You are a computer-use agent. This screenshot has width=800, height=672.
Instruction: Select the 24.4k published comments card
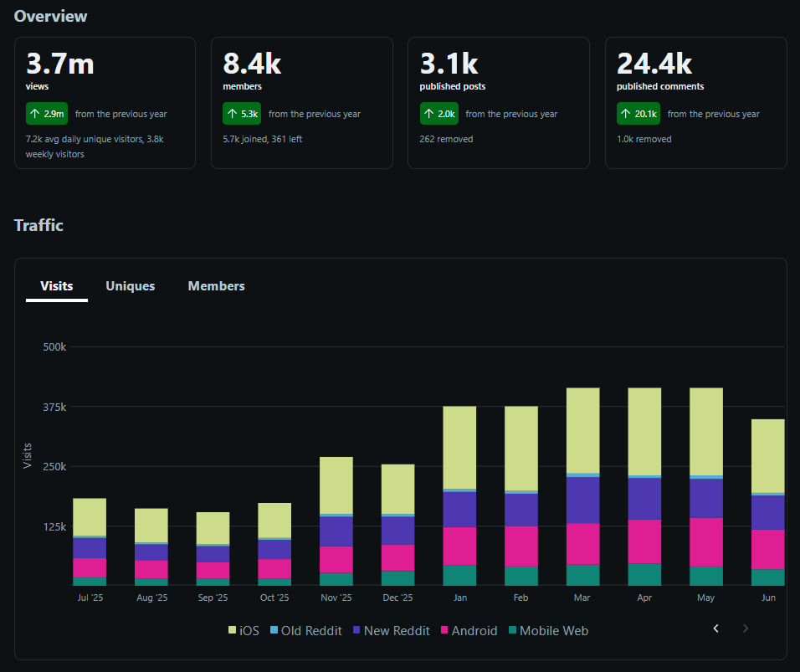[x=696, y=103]
